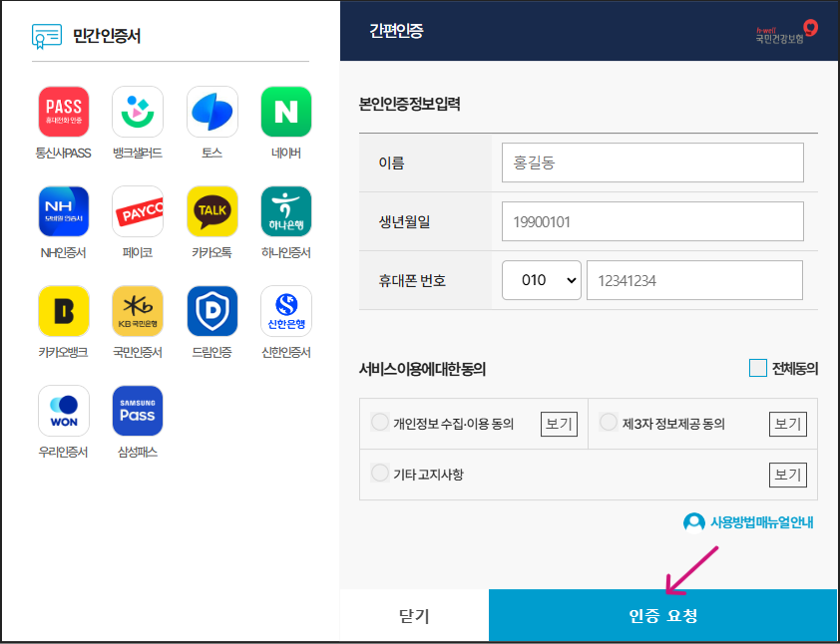Choose the KB국민인증서 icon
This screenshot has width=840, height=644.
point(138,310)
